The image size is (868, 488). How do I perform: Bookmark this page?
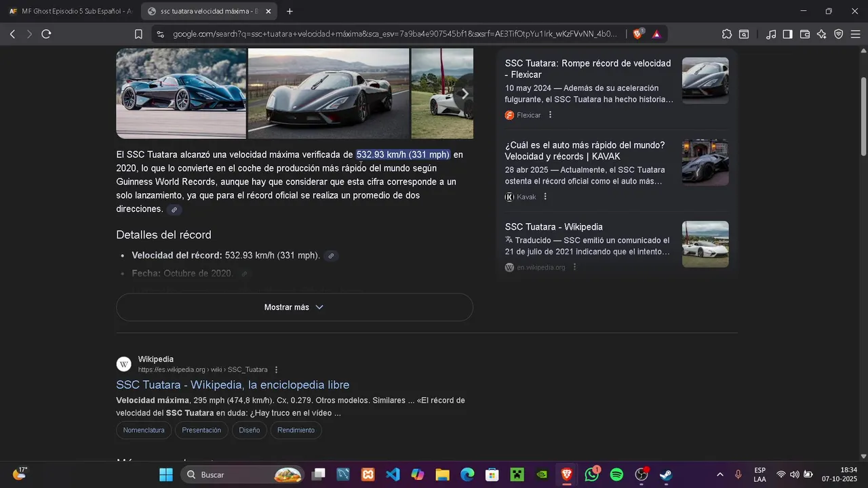[x=138, y=34]
